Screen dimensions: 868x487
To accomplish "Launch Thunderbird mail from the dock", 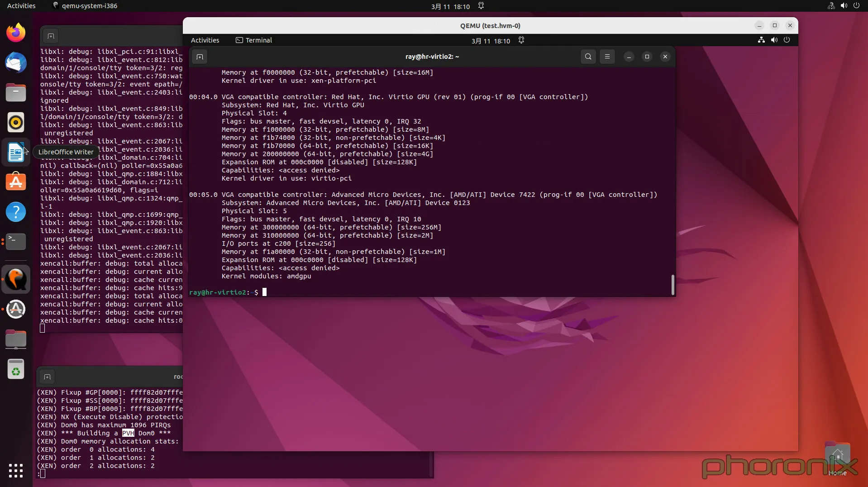I will tap(16, 62).
